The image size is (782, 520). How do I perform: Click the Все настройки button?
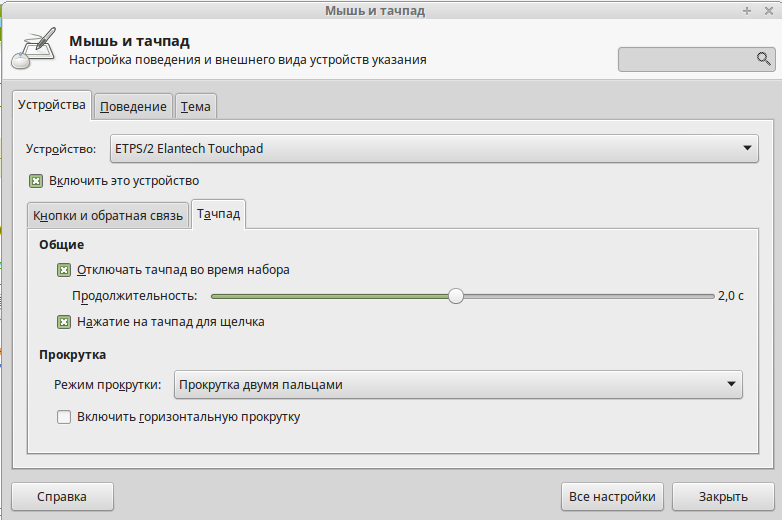pyautogui.click(x=612, y=496)
